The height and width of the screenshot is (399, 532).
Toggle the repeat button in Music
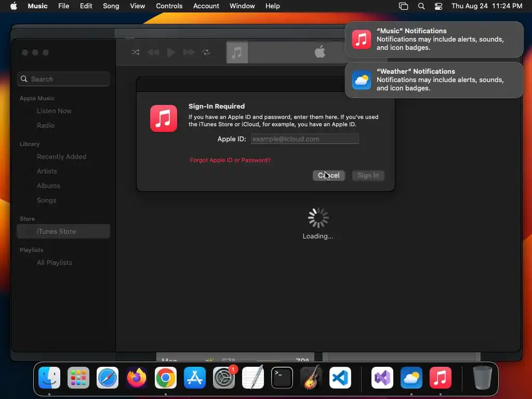(x=206, y=52)
